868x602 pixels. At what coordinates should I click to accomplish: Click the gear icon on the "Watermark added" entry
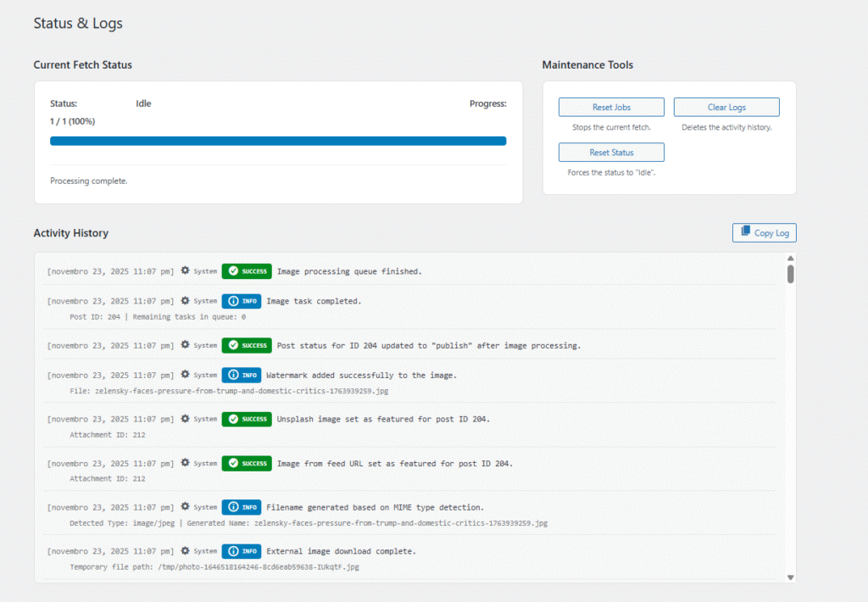pos(184,375)
